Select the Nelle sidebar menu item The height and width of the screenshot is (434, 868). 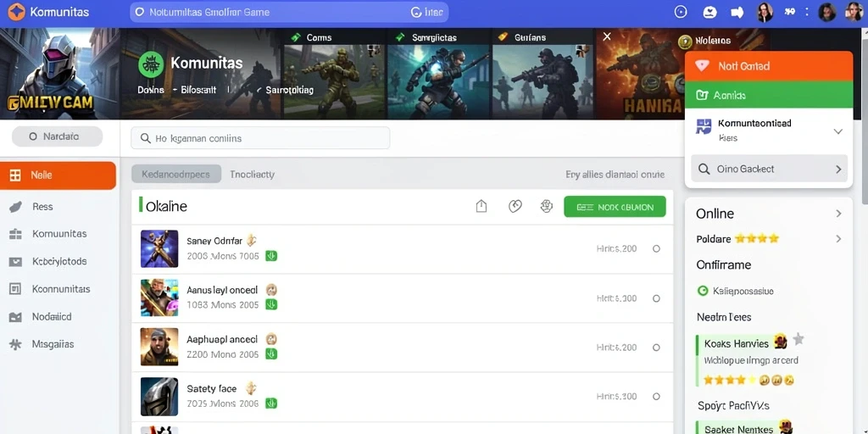pyautogui.click(x=58, y=175)
